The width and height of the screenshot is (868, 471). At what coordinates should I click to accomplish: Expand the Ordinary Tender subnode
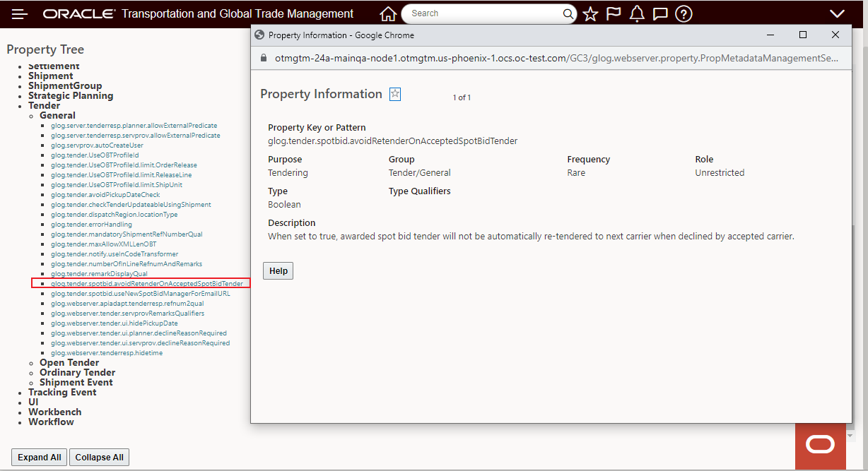click(78, 372)
